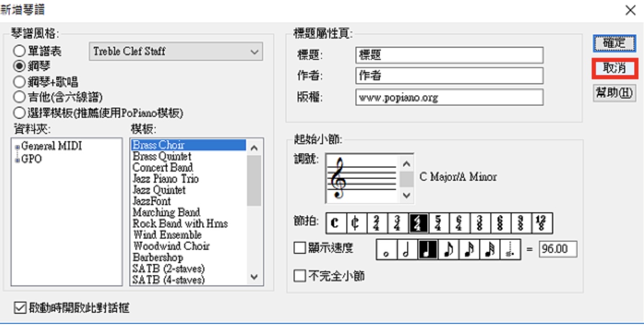Expand the General MIDI folder

(x=18, y=147)
